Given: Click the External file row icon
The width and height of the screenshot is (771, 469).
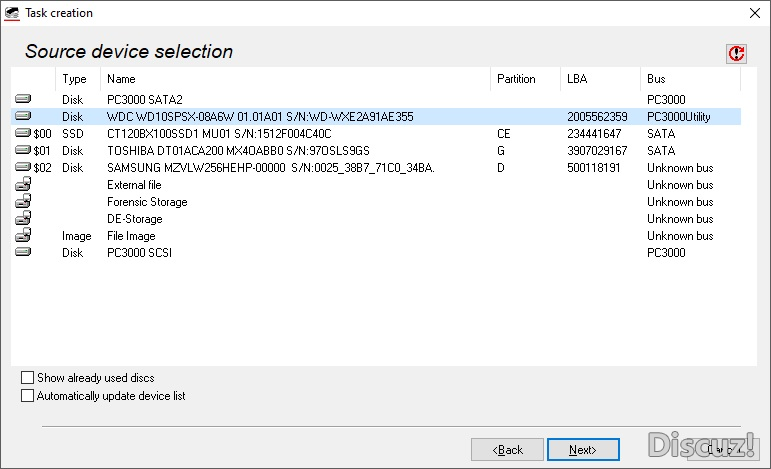Looking at the screenshot, I should click(23, 184).
